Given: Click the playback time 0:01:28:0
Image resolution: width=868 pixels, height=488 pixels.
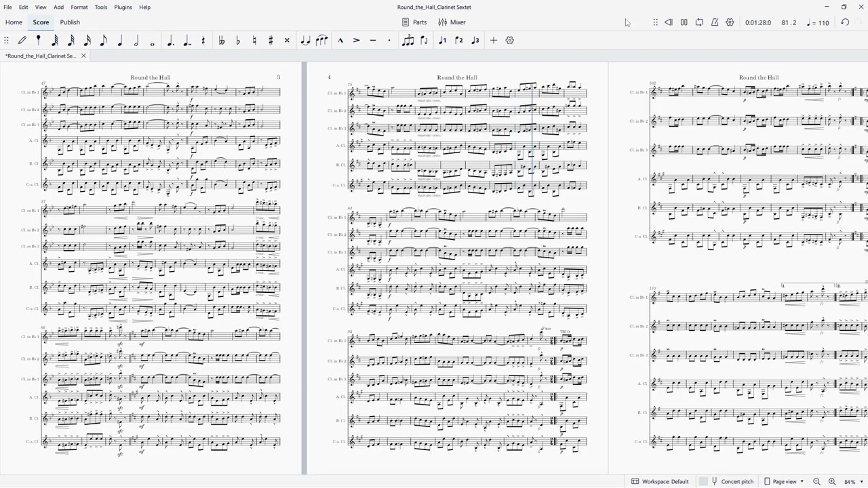Looking at the screenshot, I should coord(757,22).
